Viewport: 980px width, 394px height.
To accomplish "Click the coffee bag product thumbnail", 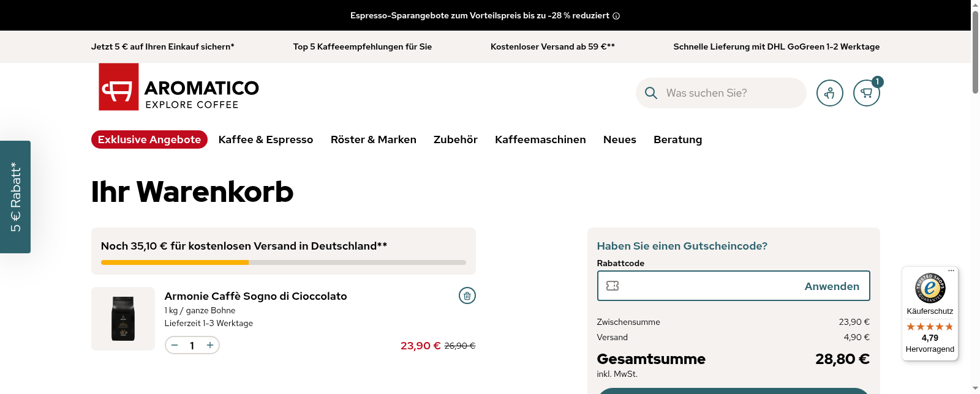I will pyautogui.click(x=123, y=319).
